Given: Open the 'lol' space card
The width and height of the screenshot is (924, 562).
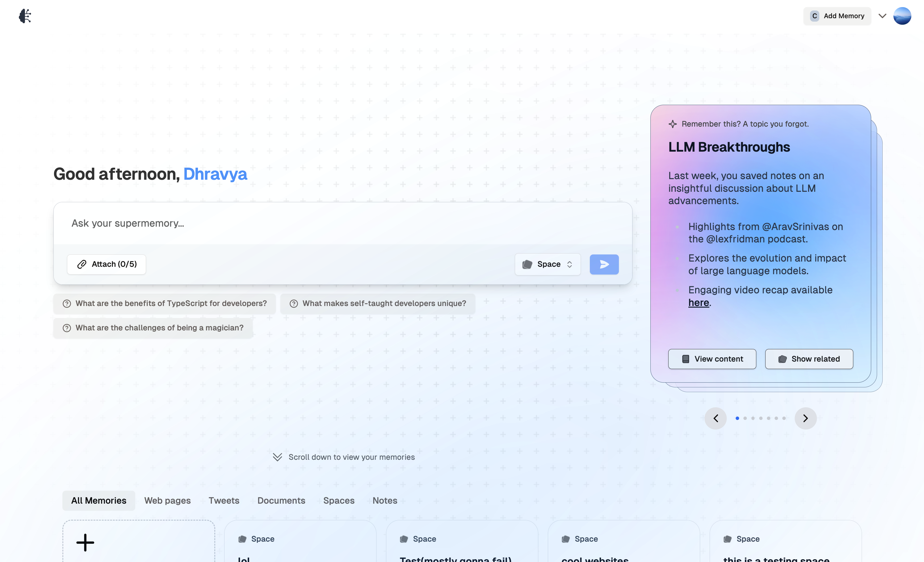Looking at the screenshot, I should (300, 541).
